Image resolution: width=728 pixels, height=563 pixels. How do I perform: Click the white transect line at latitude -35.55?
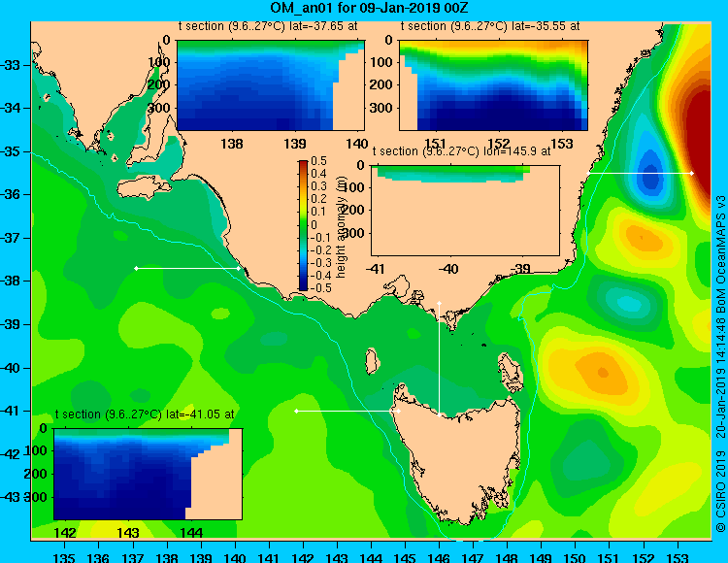641,173
